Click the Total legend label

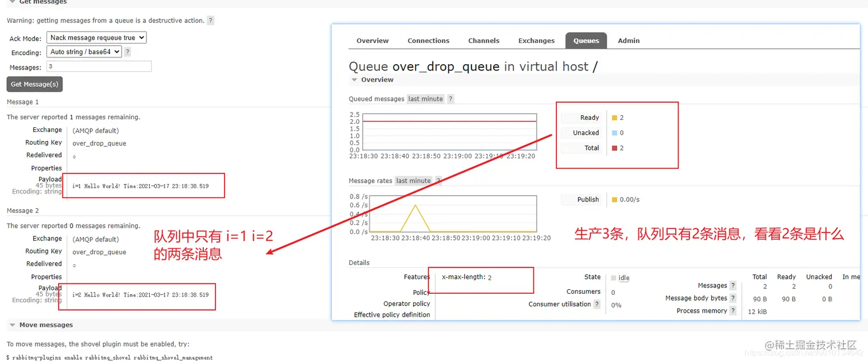click(592, 148)
